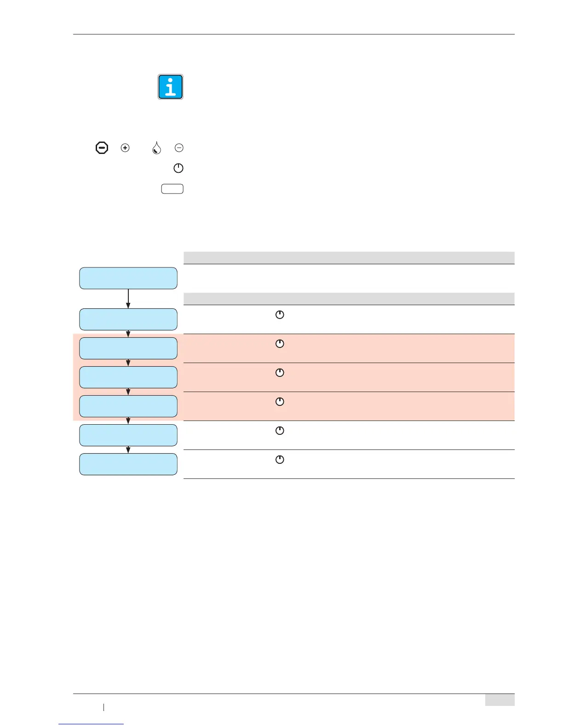
Task: Click the power icon in the last highlighted row
Action: click(280, 402)
